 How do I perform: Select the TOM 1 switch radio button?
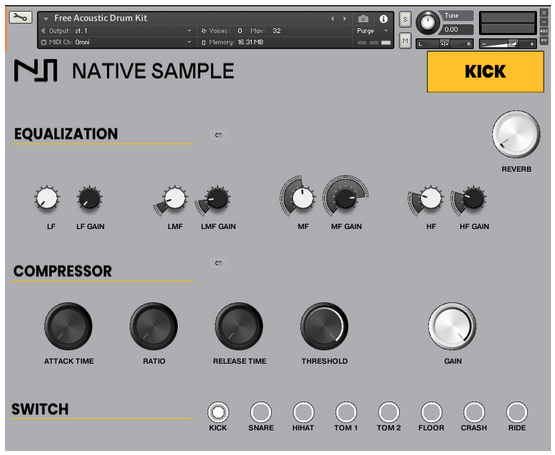[346, 413]
